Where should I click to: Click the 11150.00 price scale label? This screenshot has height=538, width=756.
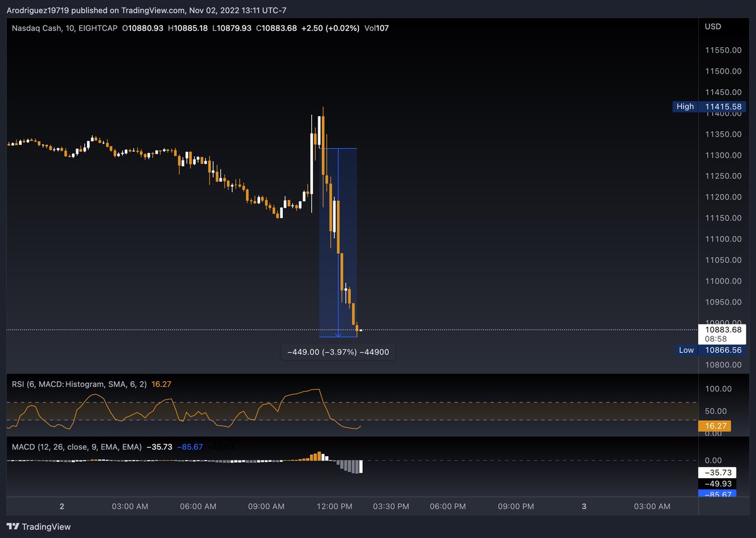[x=723, y=218]
